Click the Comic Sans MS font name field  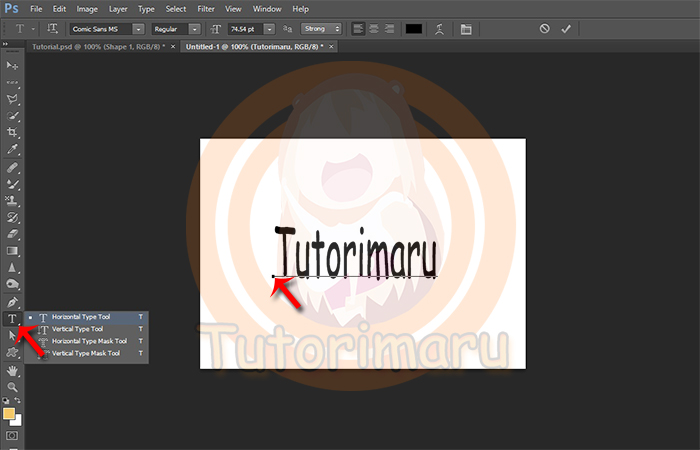click(101, 29)
